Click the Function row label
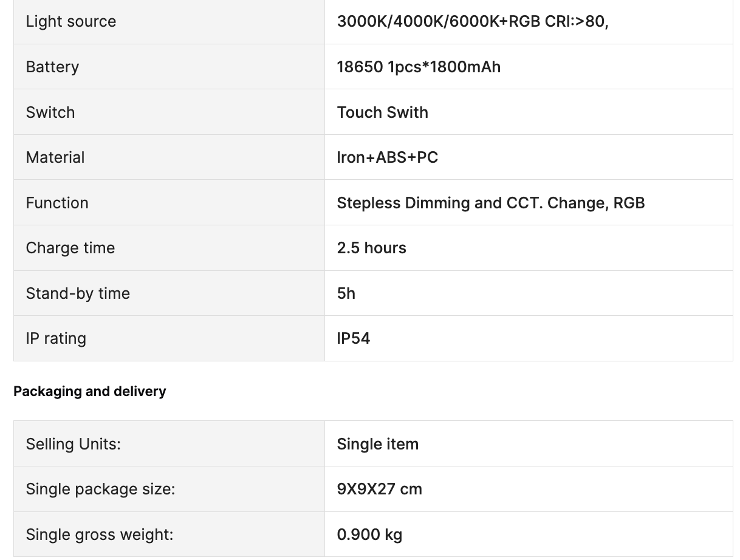 [x=57, y=203]
